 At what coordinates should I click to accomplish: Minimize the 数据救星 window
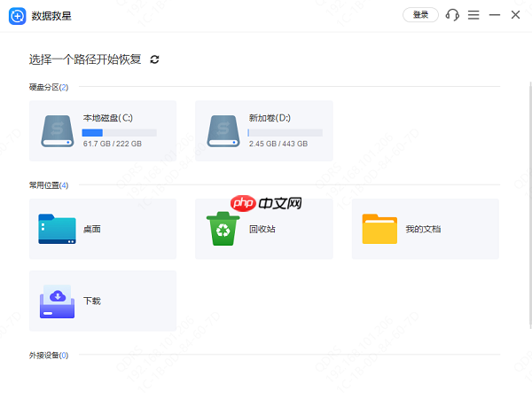[x=495, y=15]
